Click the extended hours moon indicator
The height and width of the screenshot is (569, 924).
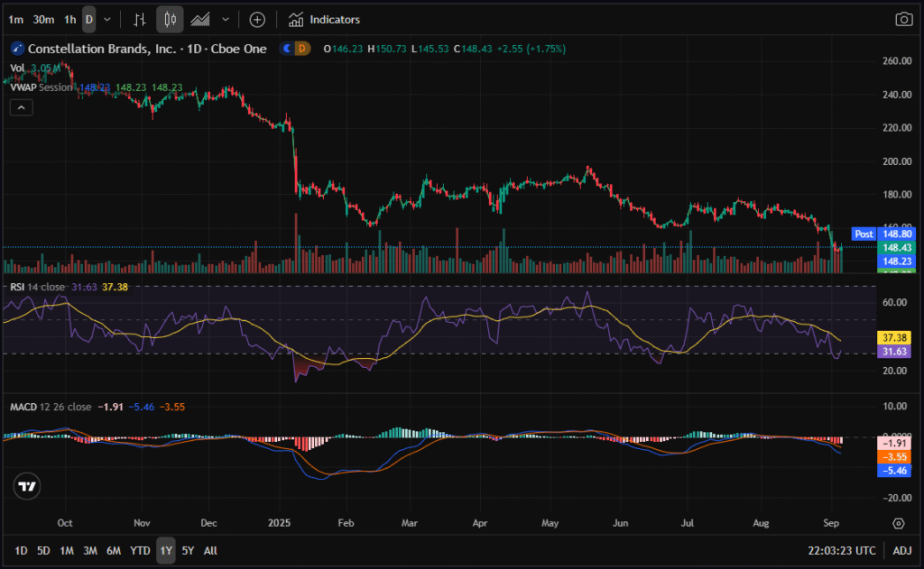(x=289, y=49)
